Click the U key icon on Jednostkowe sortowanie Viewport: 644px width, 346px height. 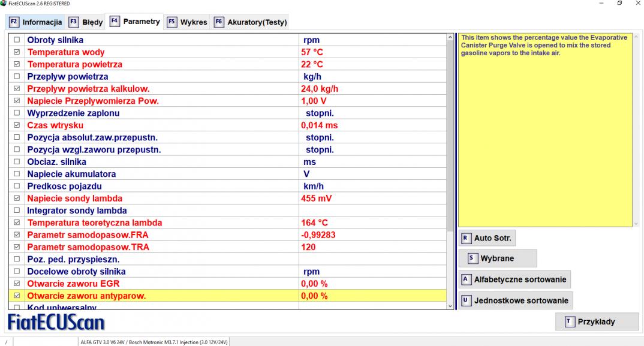[466, 300]
